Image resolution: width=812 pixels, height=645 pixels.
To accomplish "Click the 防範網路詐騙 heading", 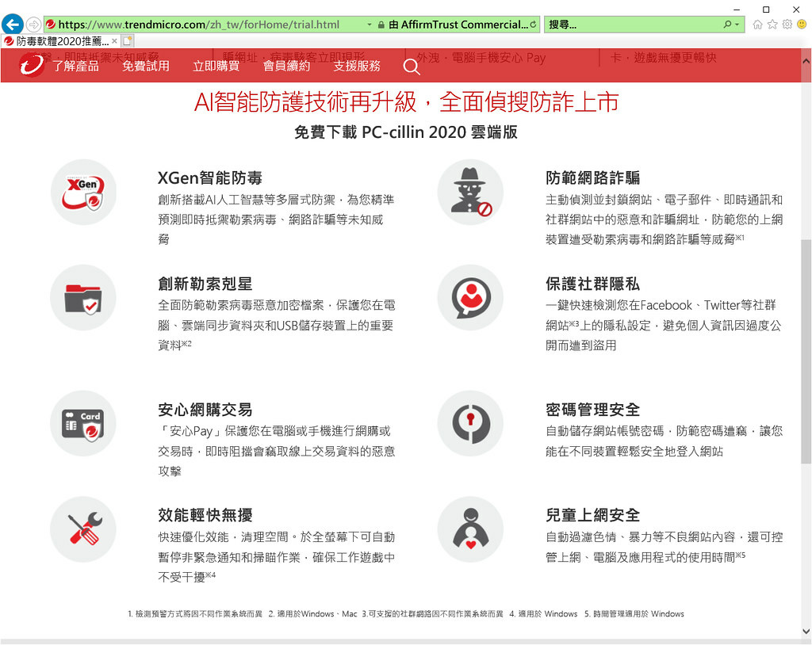I will click(592, 178).
